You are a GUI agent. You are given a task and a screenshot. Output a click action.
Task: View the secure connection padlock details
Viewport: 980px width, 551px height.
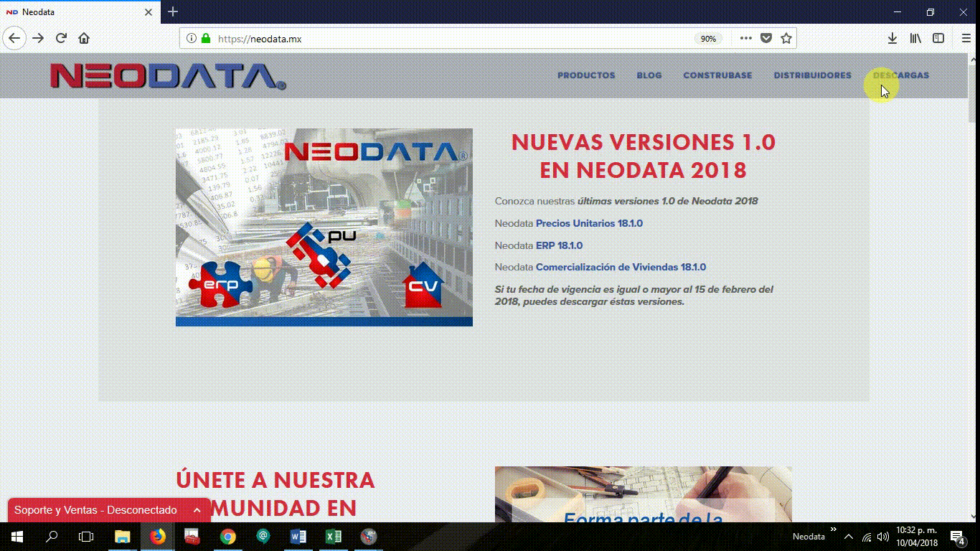click(x=206, y=39)
